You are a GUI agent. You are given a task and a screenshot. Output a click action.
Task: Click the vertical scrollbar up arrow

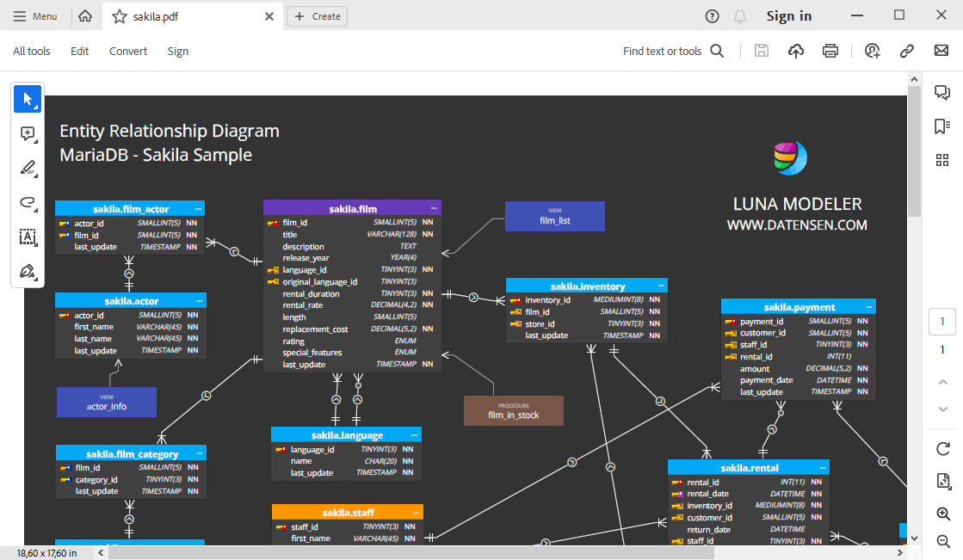(x=914, y=79)
